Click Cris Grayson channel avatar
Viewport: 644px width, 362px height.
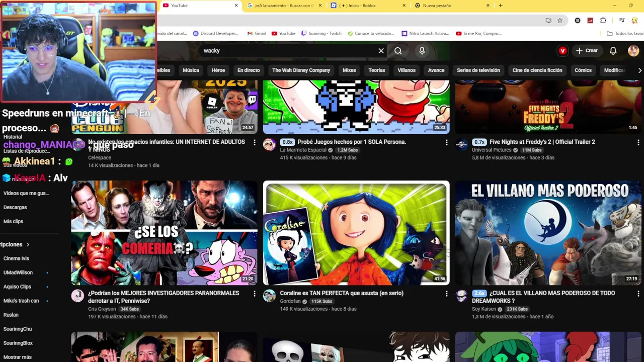pyautogui.click(x=77, y=296)
